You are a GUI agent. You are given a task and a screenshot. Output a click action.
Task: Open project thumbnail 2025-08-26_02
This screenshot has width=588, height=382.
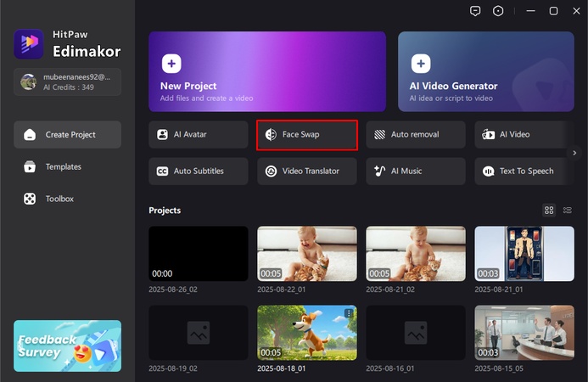point(199,254)
